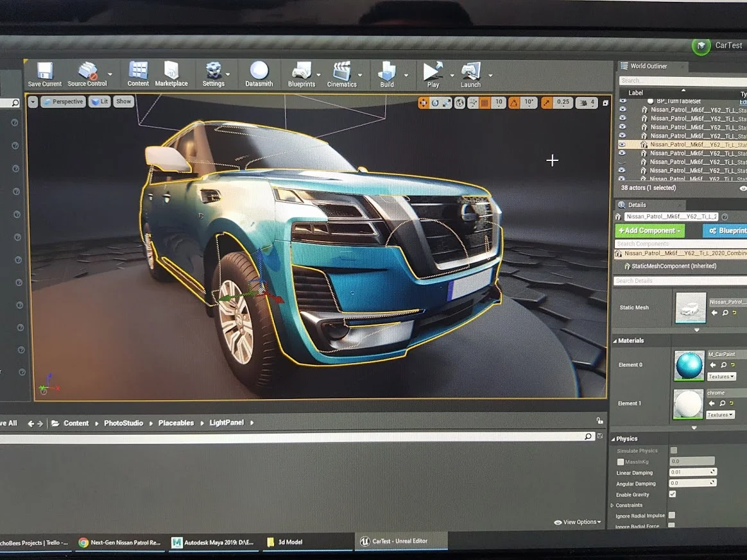
Task: Select the rotate gizmo mode in viewport
Action: coord(435,103)
